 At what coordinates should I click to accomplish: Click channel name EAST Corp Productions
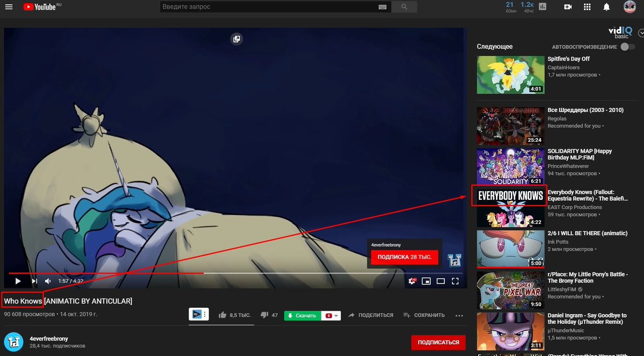575,207
